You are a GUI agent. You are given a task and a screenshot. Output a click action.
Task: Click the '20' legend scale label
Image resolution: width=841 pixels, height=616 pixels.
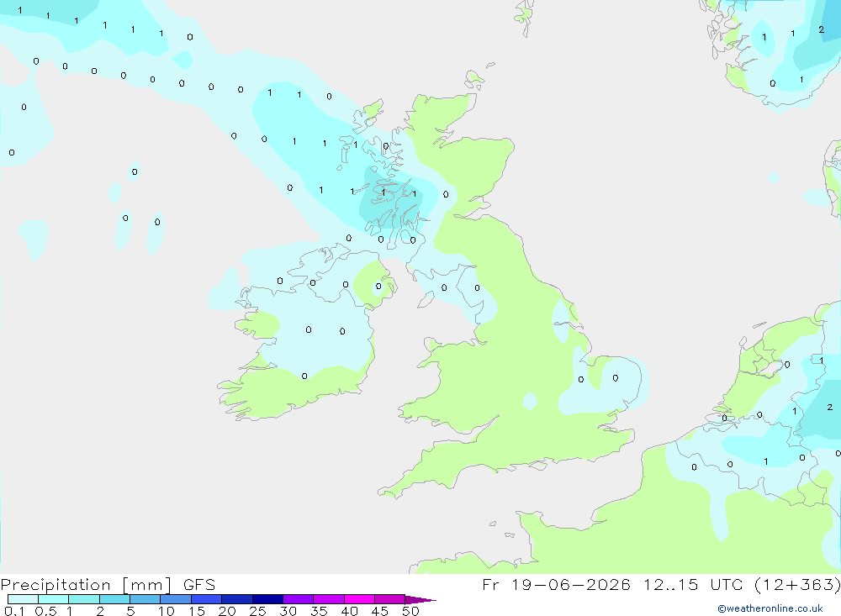227,611
